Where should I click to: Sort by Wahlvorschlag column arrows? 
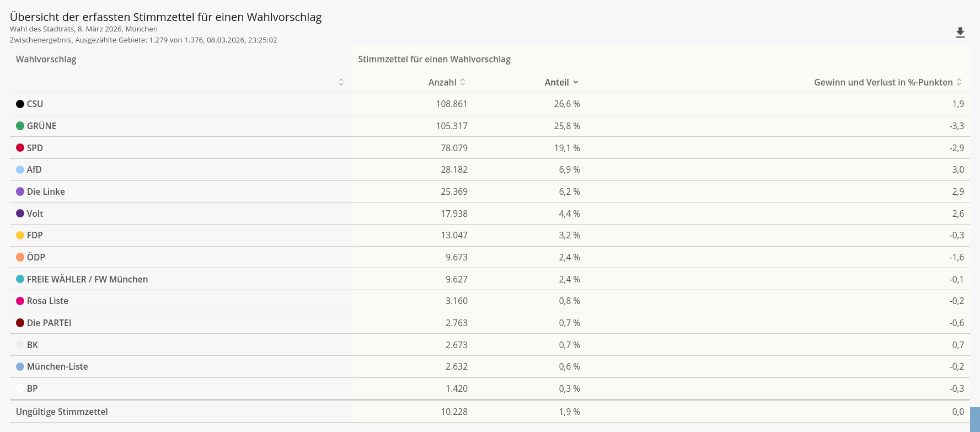click(341, 82)
